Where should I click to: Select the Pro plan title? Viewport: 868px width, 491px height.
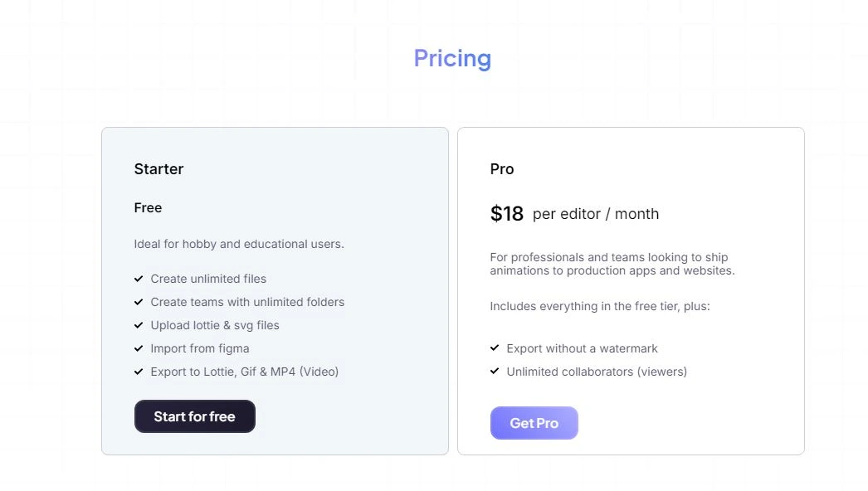tap(502, 169)
